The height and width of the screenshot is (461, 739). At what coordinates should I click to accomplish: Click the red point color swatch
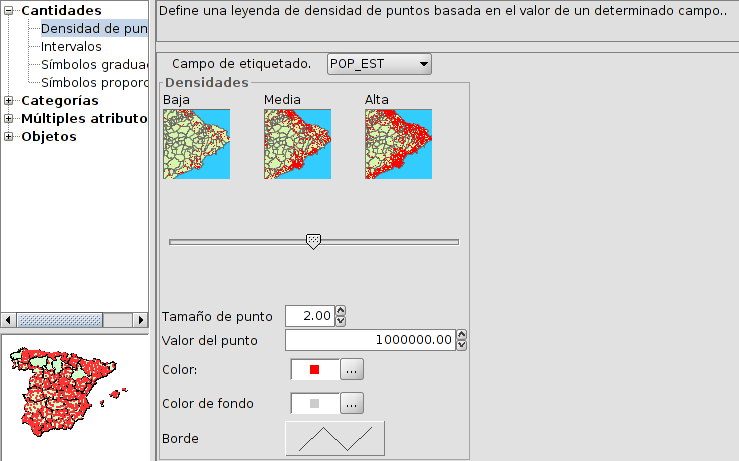point(314,370)
